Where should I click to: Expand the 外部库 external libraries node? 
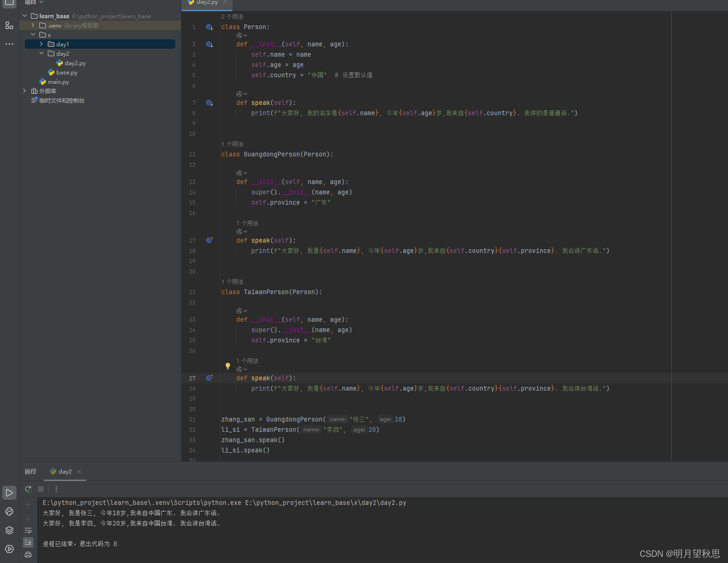pyautogui.click(x=25, y=91)
